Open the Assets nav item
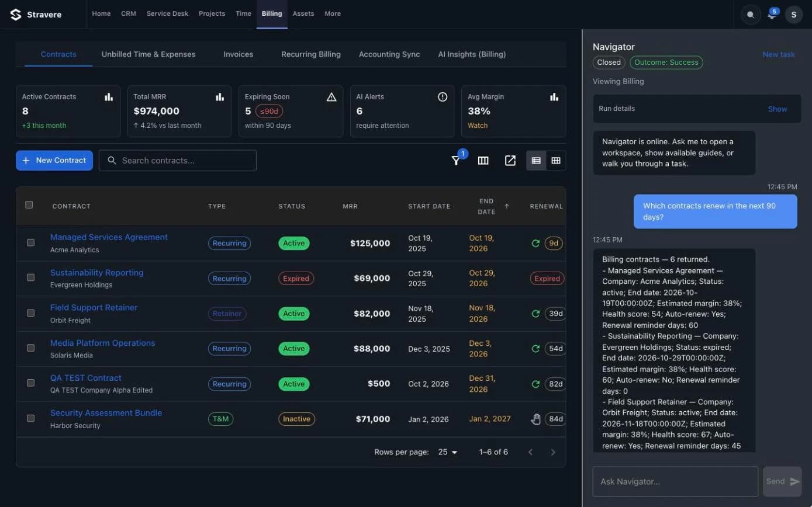 (303, 13)
